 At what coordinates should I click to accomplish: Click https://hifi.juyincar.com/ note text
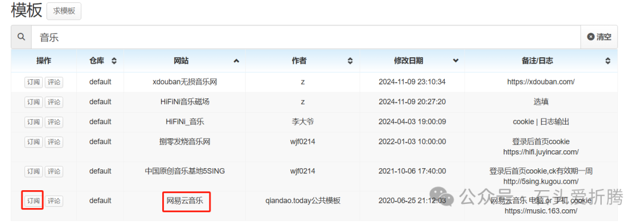(x=541, y=152)
